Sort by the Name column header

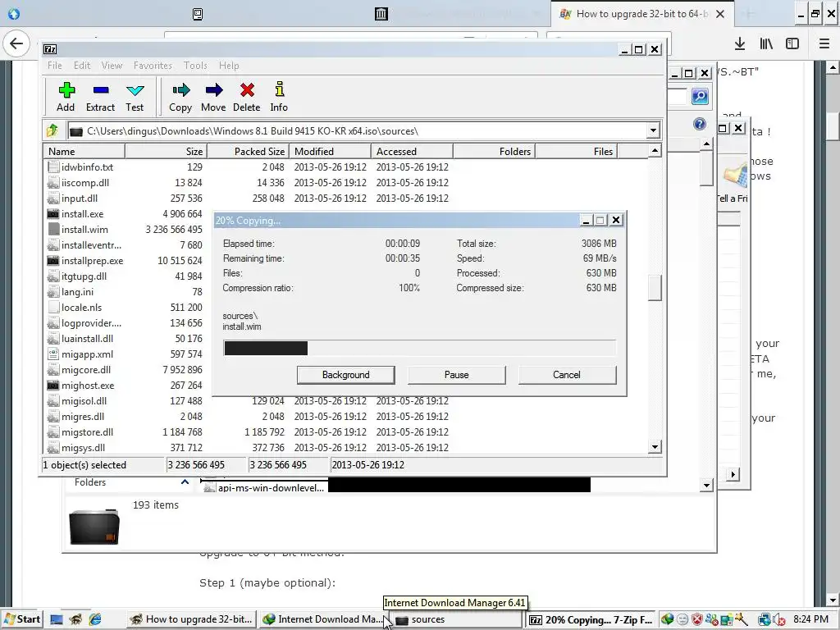click(x=84, y=152)
